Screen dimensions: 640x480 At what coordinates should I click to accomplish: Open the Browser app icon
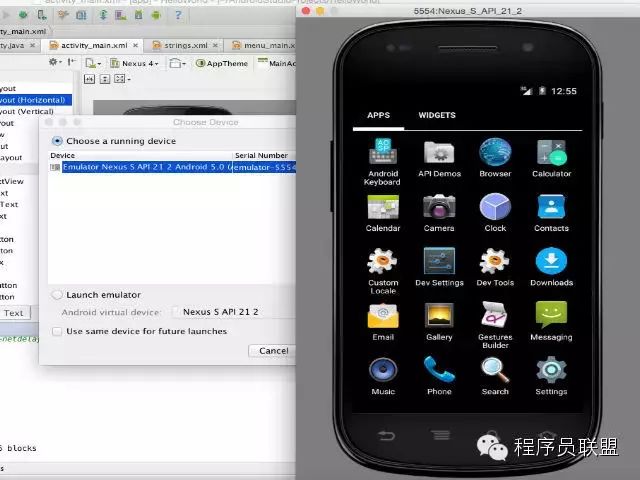(x=495, y=152)
